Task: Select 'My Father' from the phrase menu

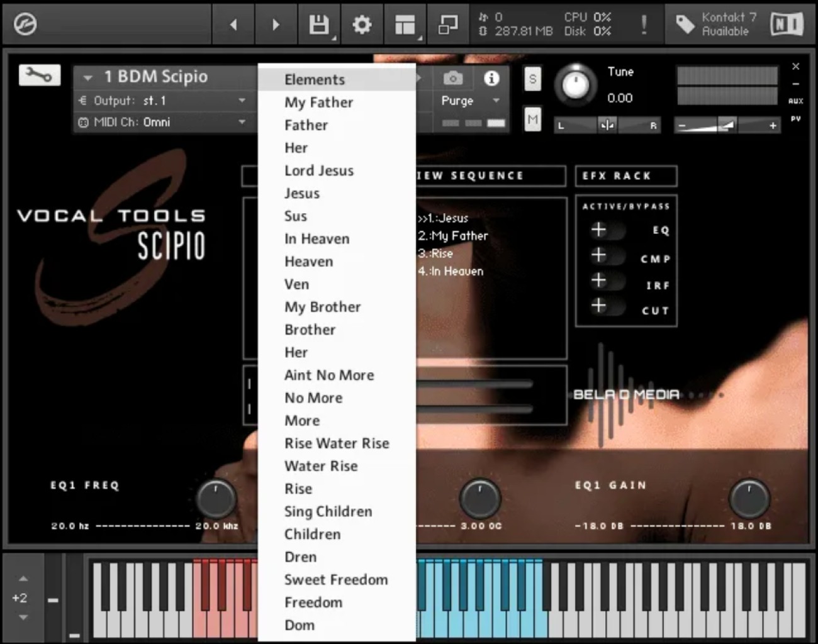Action: 337,102
